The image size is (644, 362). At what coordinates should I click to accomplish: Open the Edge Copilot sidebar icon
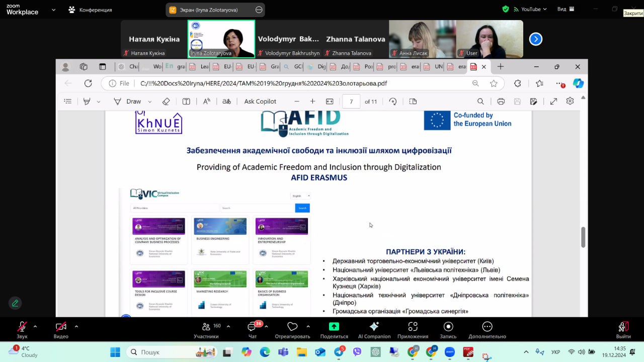pos(578,83)
